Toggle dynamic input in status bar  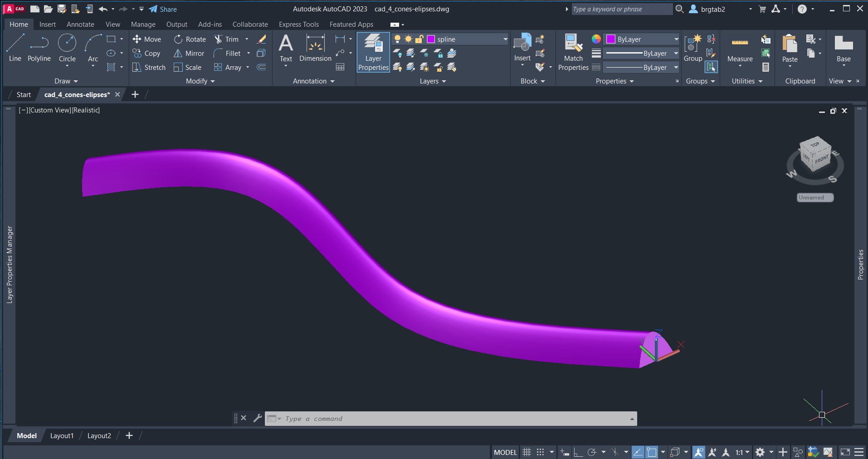[x=565, y=452]
